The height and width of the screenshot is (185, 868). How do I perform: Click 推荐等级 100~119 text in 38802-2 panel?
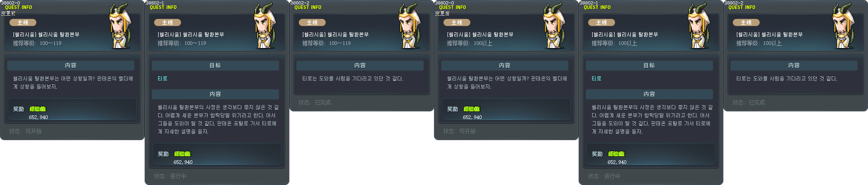tap(326, 44)
